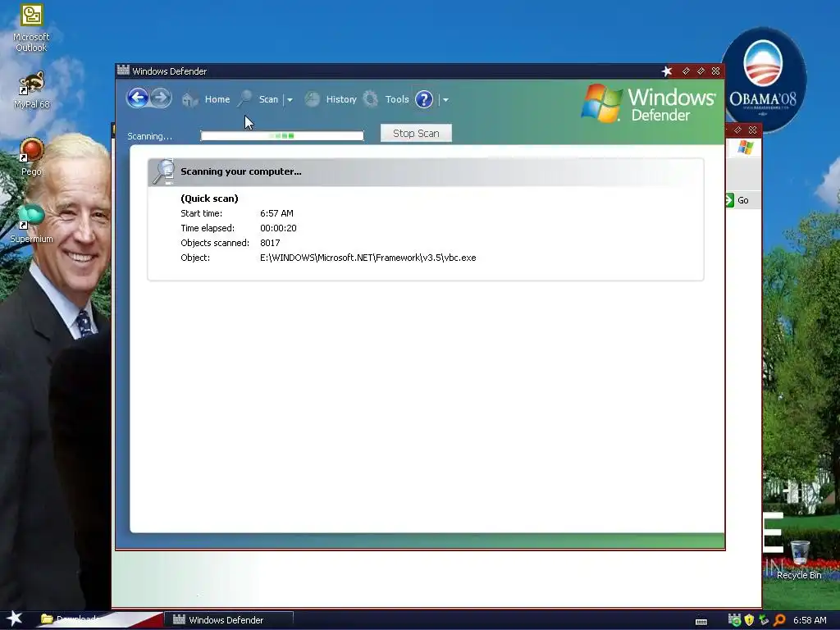Click the magnifier icon beside Scan

(244, 99)
